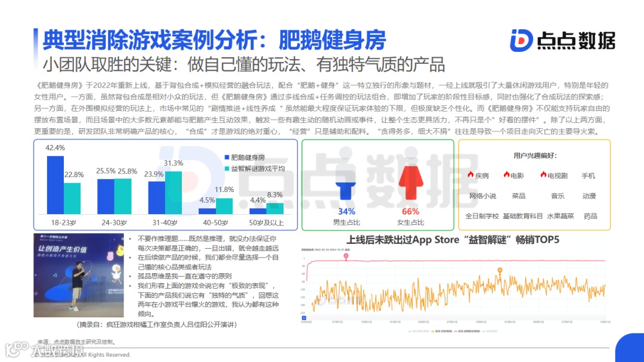The width and height of the screenshot is (644, 362).
Task: Select the 水果蔬菜 interest tag
Action: pos(560,216)
